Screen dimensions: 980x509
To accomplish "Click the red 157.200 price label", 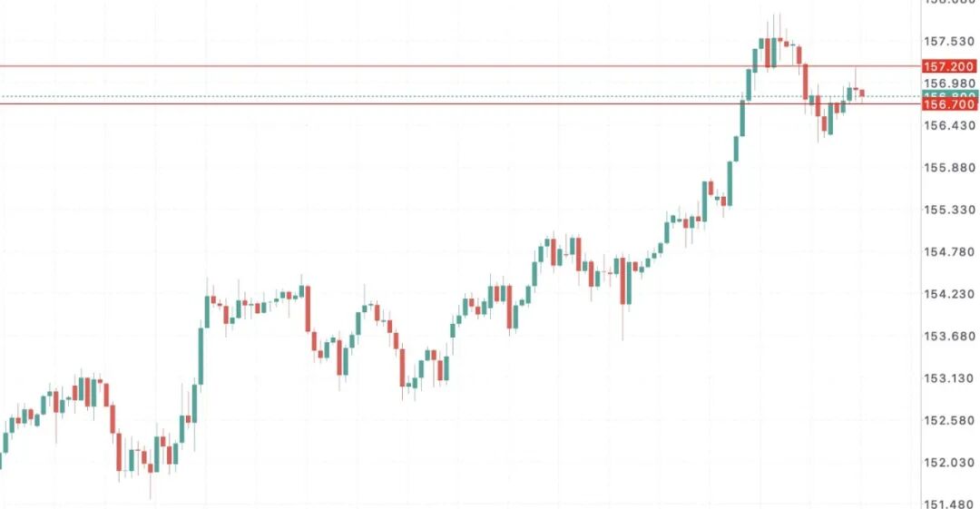I will (x=949, y=66).
